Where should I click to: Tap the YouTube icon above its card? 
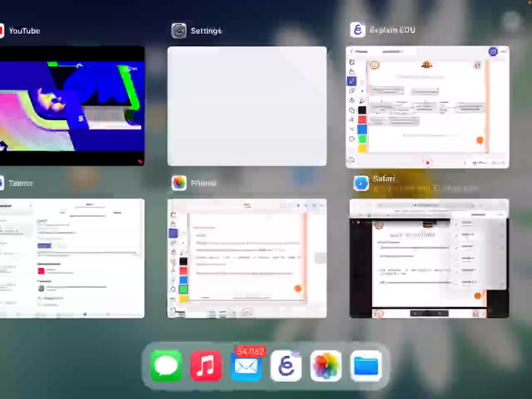pos(2,31)
